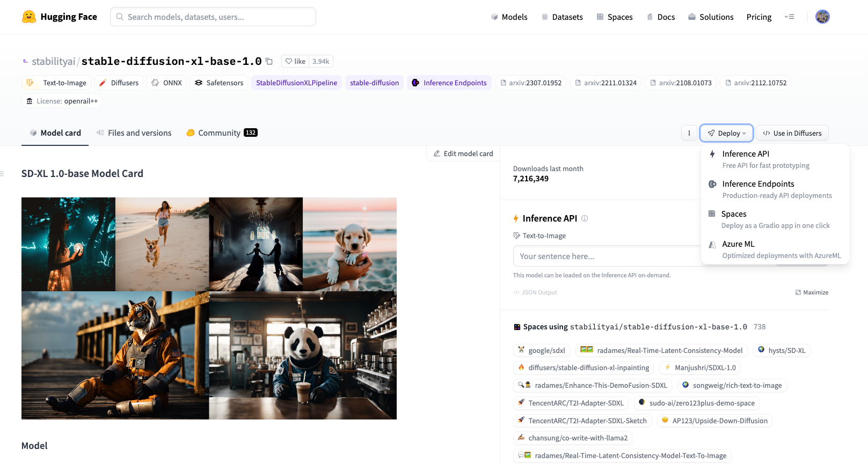
Task: Open the sudo-ai/zero123plus-demo-space space
Action: pos(697,403)
